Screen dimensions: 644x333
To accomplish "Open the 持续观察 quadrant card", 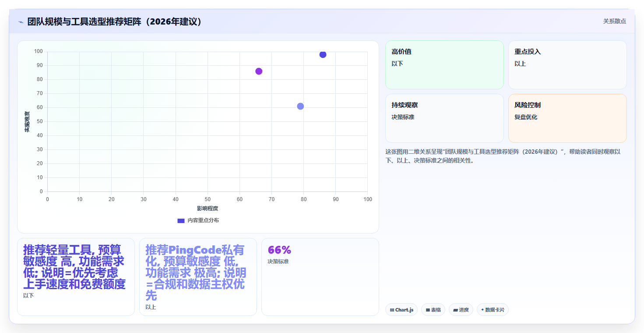I will (444, 118).
